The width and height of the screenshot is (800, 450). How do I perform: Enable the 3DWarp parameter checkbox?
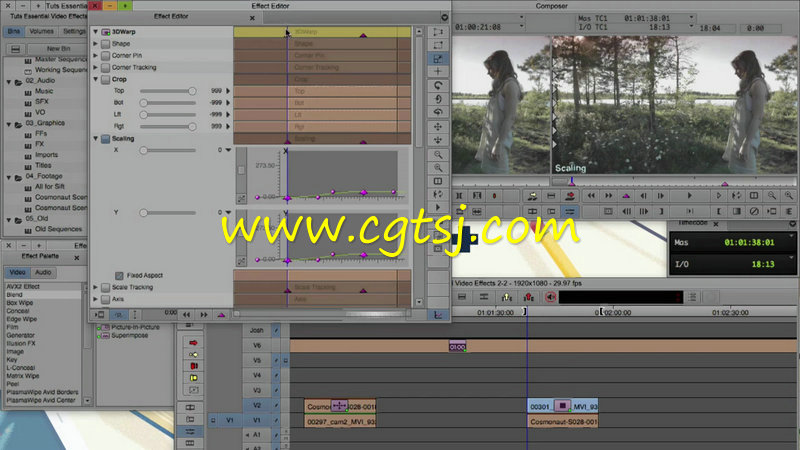[106, 32]
